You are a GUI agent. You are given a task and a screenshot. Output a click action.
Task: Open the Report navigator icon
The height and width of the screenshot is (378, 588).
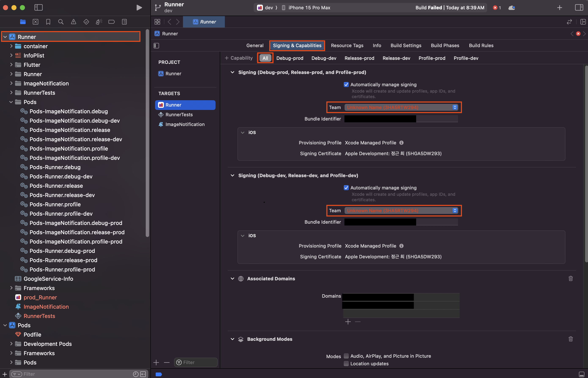(x=125, y=22)
